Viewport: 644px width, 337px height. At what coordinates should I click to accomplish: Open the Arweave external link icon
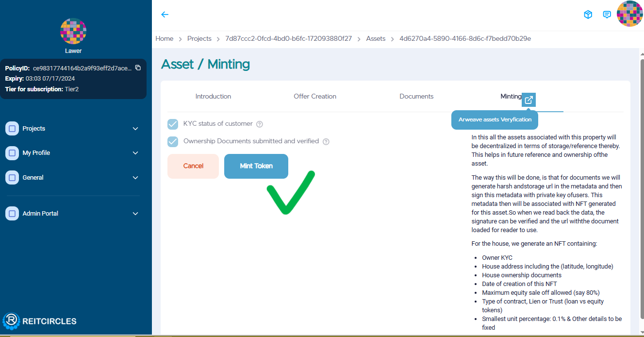tap(528, 100)
